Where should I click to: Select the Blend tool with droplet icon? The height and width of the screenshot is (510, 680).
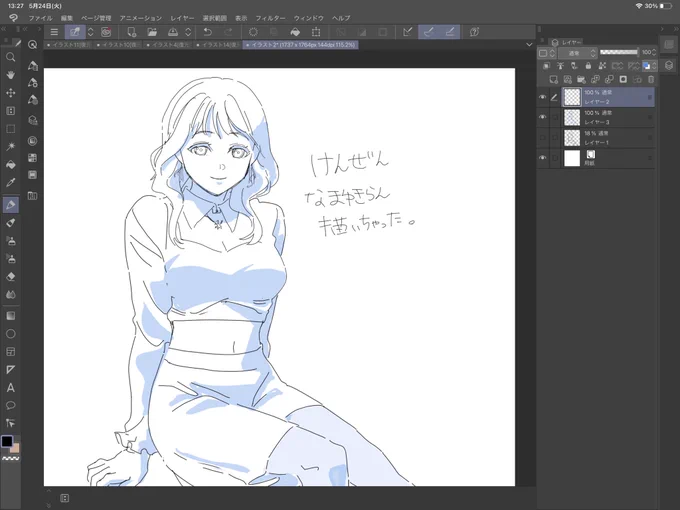[11, 294]
